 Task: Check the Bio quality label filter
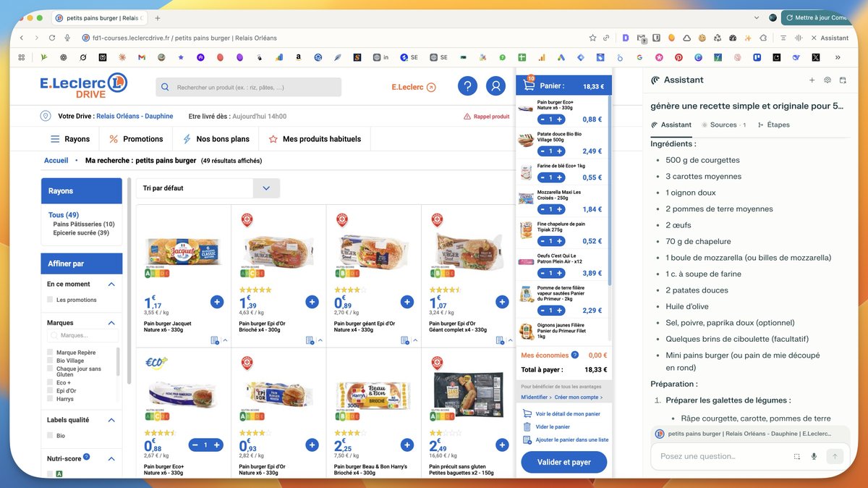tap(50, 436)
